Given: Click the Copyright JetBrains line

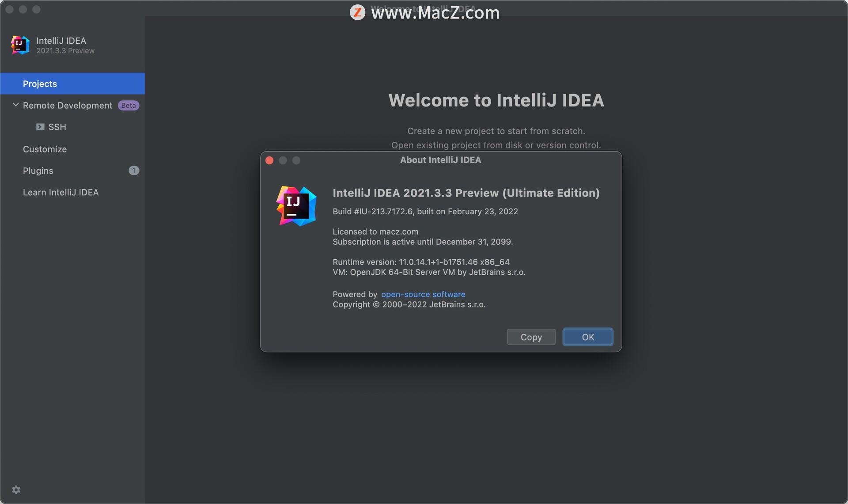Looking at the screenshot, I should (409, 304).
